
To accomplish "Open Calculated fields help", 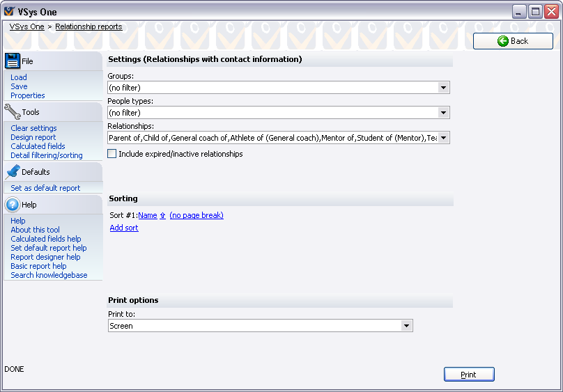I will click(46, 239).
